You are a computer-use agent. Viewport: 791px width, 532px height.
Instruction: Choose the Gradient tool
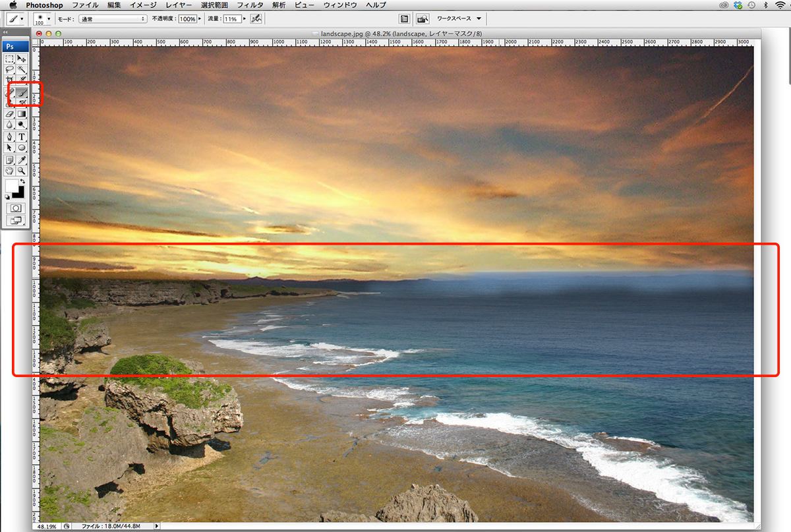pos(22,113)
